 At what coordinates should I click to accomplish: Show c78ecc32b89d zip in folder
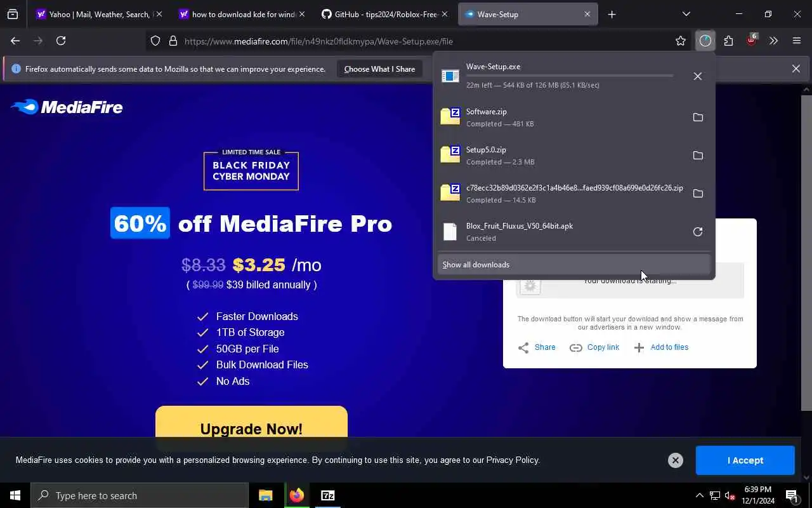[x=698, y=194]
